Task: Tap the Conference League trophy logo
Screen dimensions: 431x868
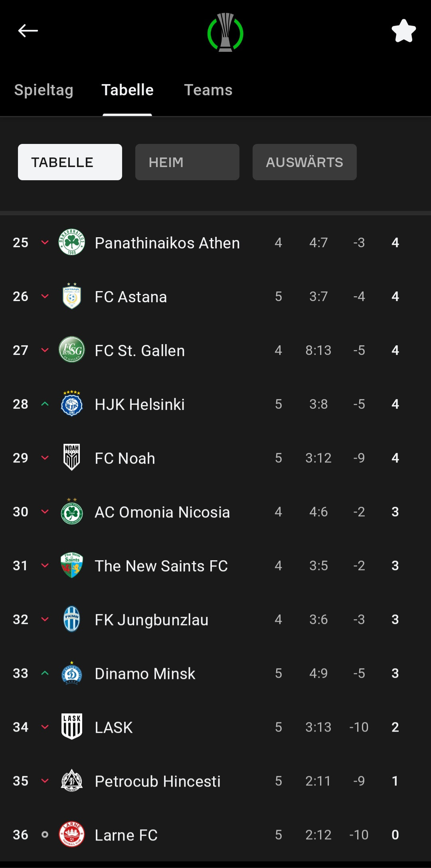Action: tap(225, 33)
